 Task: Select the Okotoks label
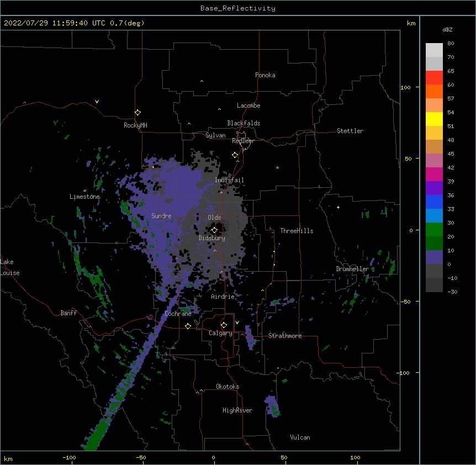click(x=228, y=387)
